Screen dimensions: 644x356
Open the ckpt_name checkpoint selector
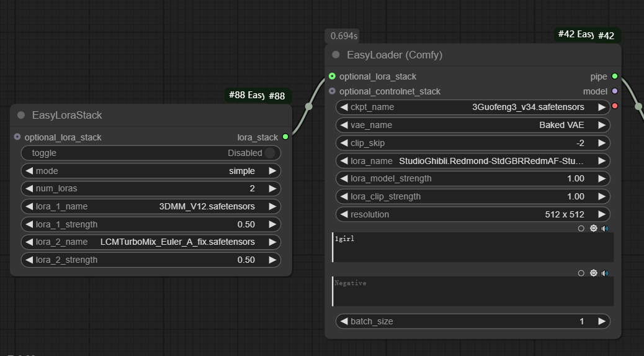pos(472,107)
